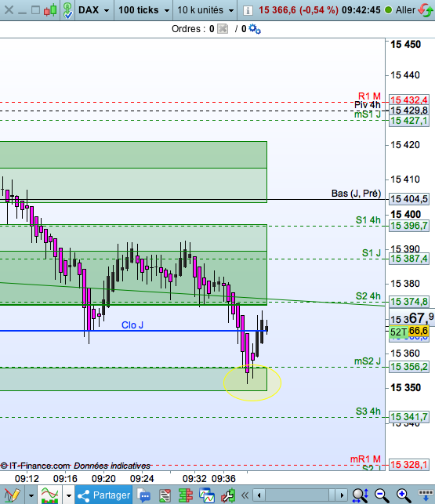
Task: Click the S1 J price label 15 387,4
Action: (x=409, y=259)
